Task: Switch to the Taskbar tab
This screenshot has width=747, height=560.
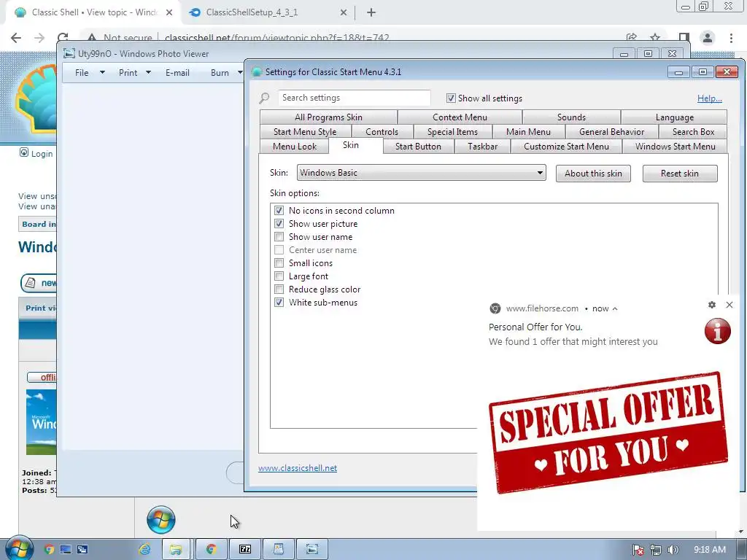Action: click(x=483, y=146)
